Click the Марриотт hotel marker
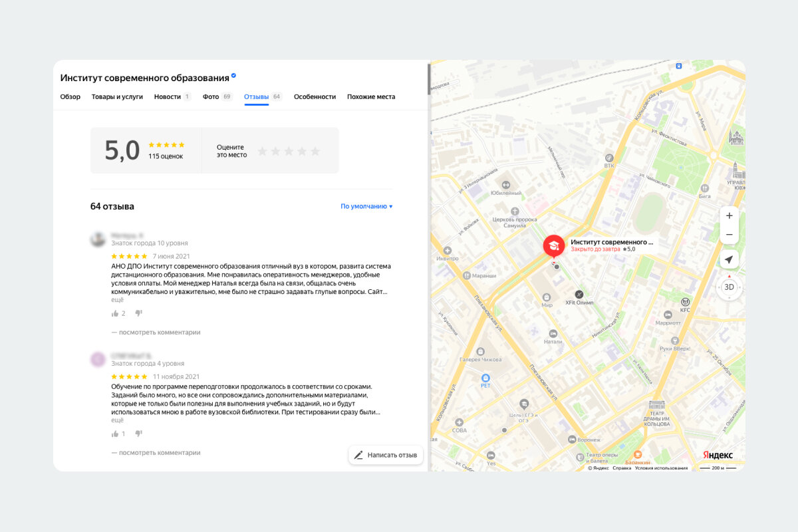Screen dimensions: 798x532 (668, 315)
